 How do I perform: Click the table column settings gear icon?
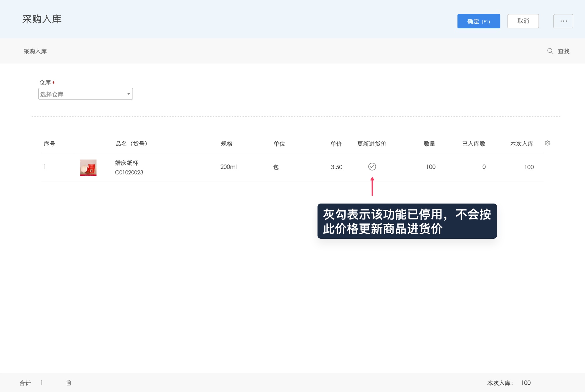548,143
